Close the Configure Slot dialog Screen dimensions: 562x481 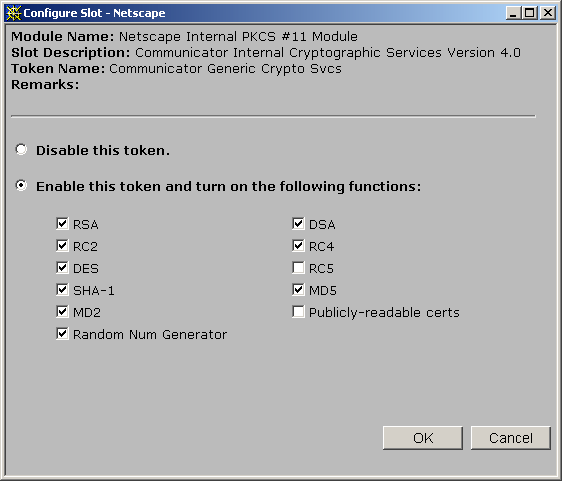point(548,13)
